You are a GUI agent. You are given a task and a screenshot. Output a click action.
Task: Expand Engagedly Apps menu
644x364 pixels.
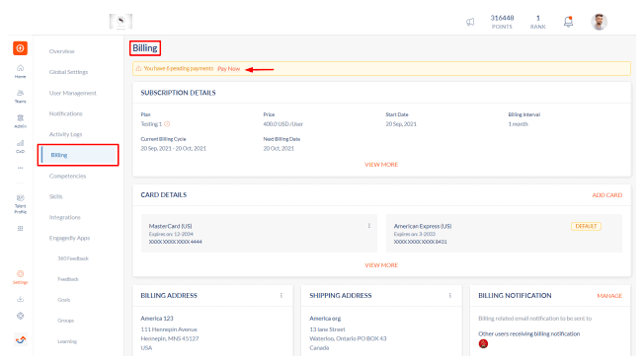[69, 238]
